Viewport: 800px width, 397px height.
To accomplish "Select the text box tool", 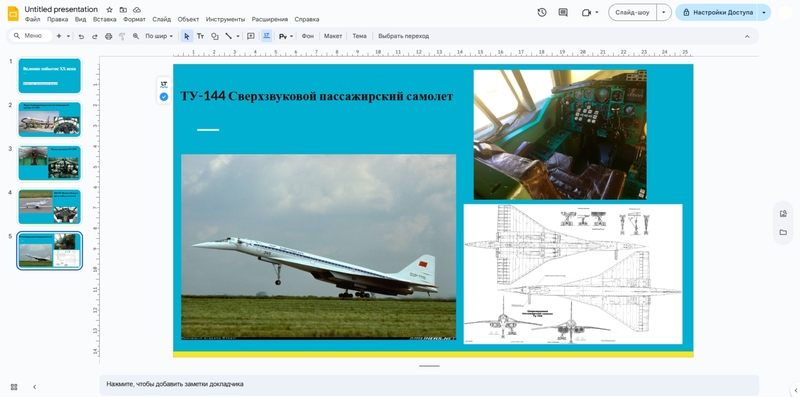I will point(201,36).
